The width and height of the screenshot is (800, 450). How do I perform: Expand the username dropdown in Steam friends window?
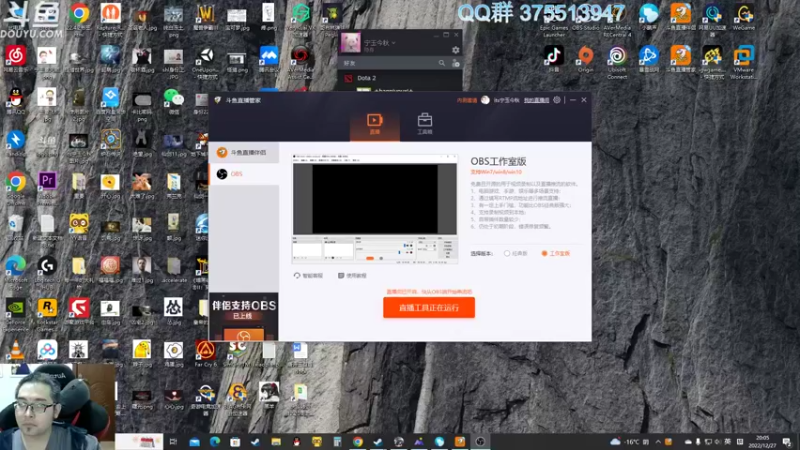tap(393, 42)
